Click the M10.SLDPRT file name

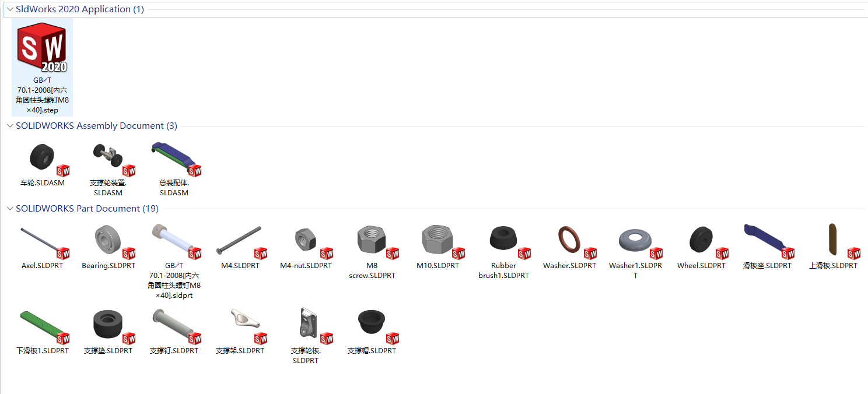pos(437,266)
